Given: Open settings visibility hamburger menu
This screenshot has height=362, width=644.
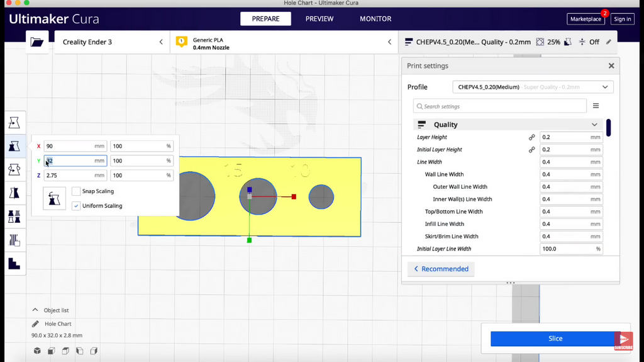Looking at the screenshot, I should coord(596,106).
